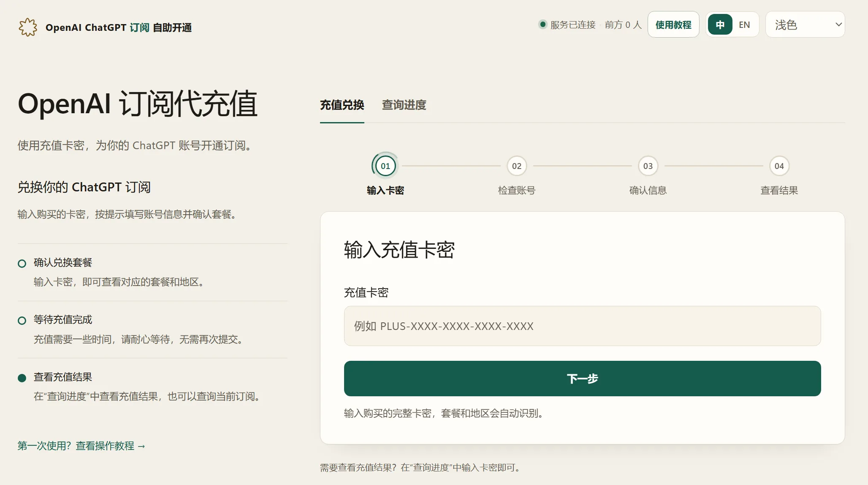
Task: Switch to the 查询进度 tab
Action: 404,105
